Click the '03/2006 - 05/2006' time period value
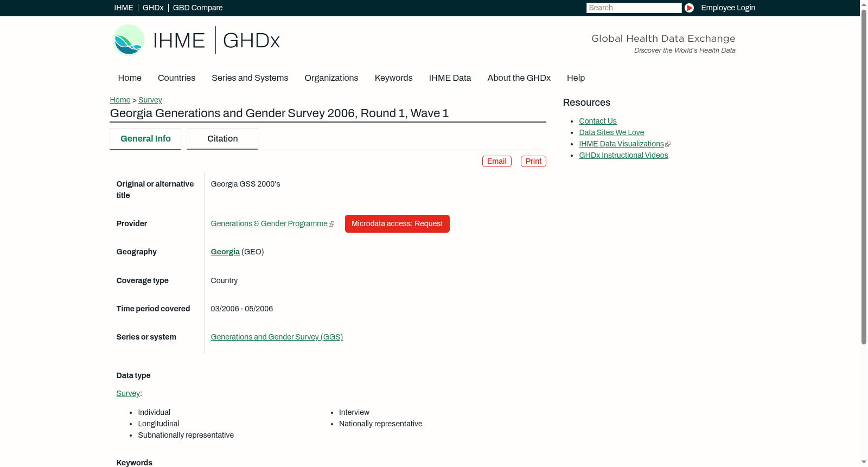Image resolution: width=868 pixels, height=467 pixels. (242, 309)
